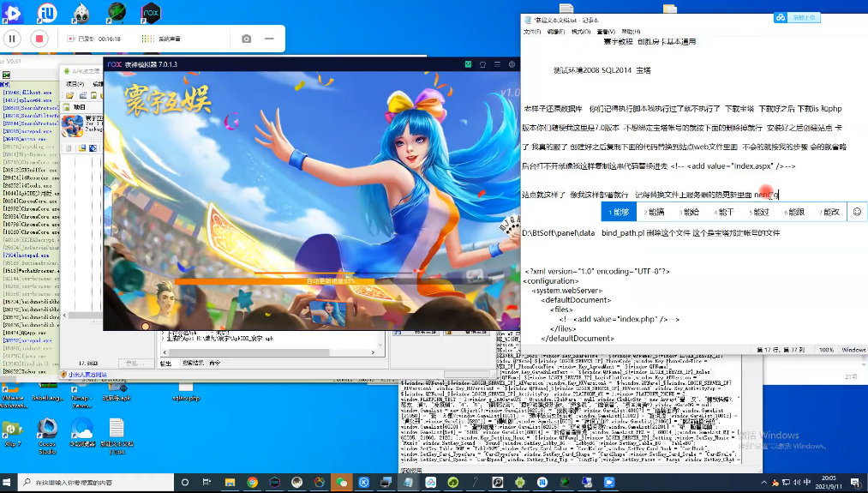
Task: Open the blue play-button desktop shortcut
Action: pos(12,13)
